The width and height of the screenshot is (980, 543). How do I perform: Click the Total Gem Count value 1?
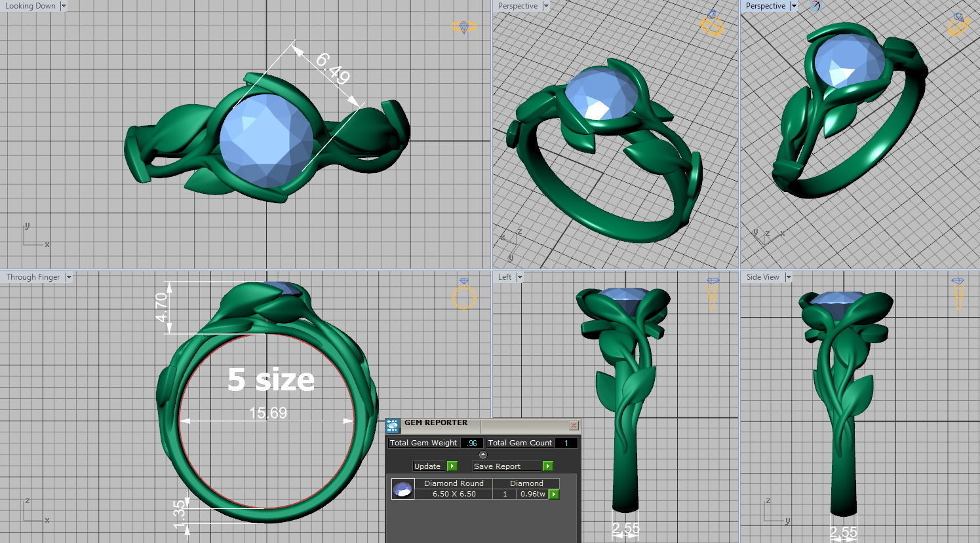point(566,443)
